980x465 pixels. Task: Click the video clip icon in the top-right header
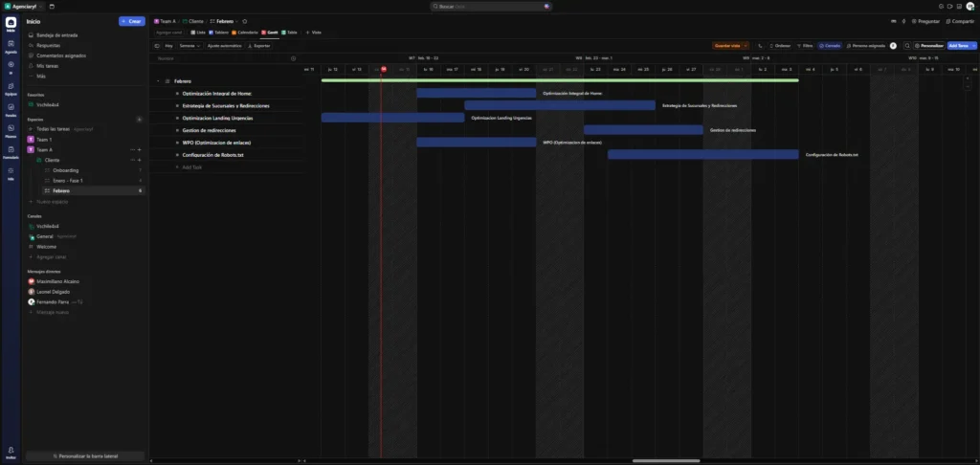click(949, 7)
